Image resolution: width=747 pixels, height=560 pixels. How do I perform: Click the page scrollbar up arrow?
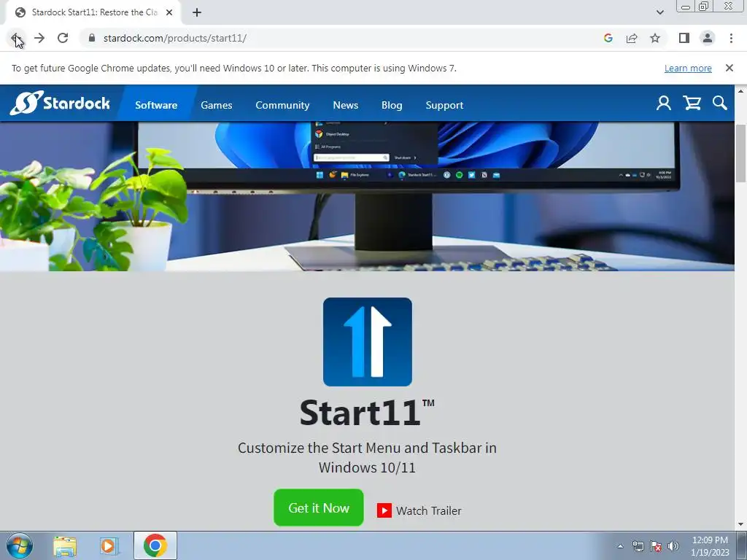tap(741, 90)
